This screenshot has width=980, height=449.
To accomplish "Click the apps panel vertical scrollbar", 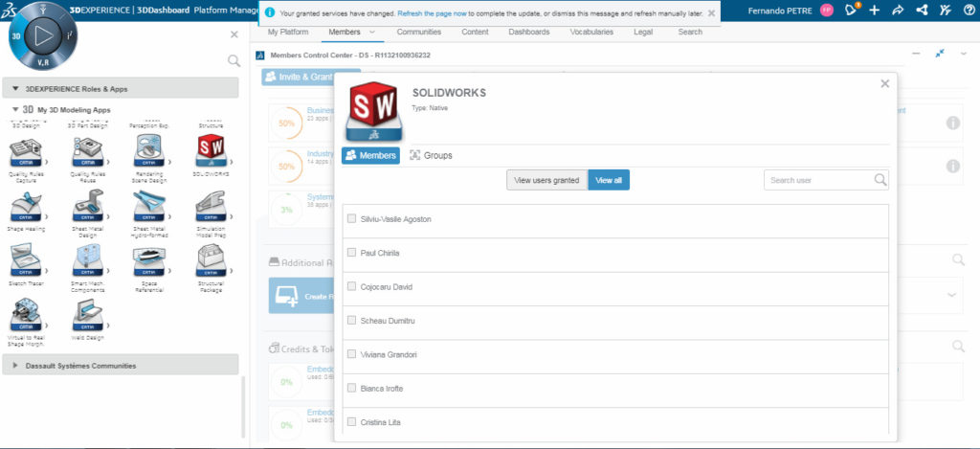I will pos(244,407).
